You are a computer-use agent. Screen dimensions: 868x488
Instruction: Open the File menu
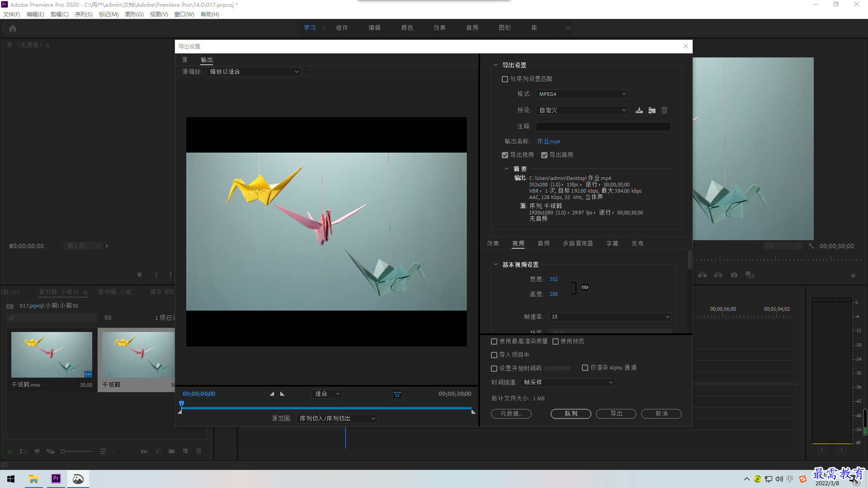pyautogui.click(x=11, y=14)
